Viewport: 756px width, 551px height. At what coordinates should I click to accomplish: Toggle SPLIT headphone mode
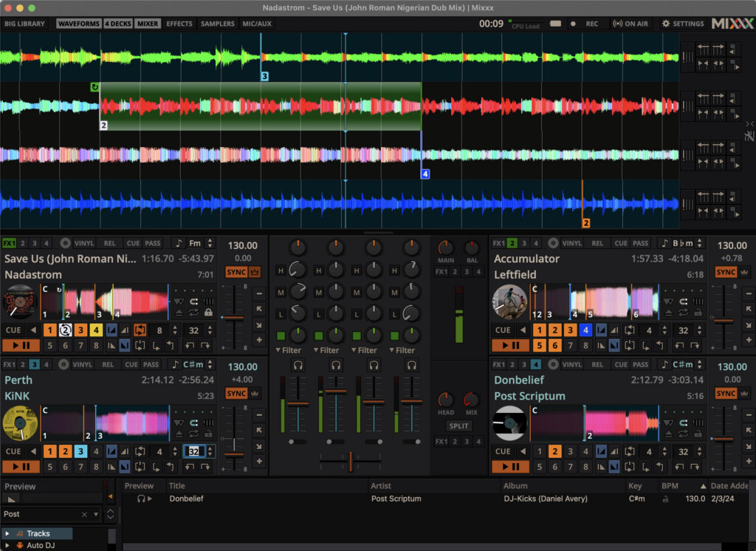[x=458, y=426]
